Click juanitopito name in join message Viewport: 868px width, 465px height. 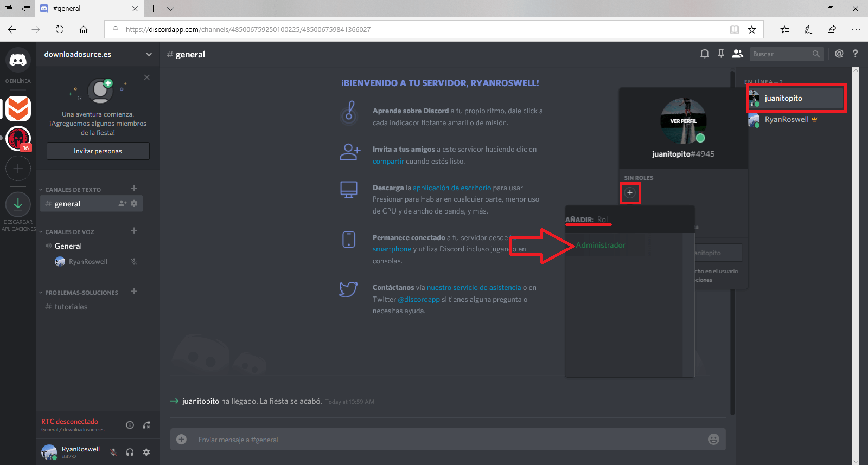(201, 401)
